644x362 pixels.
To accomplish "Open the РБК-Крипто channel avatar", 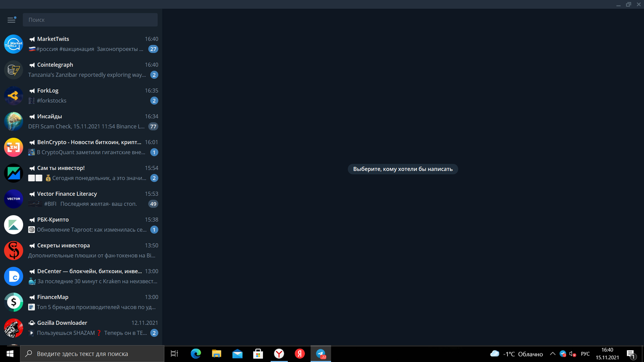I will point(14,224).
